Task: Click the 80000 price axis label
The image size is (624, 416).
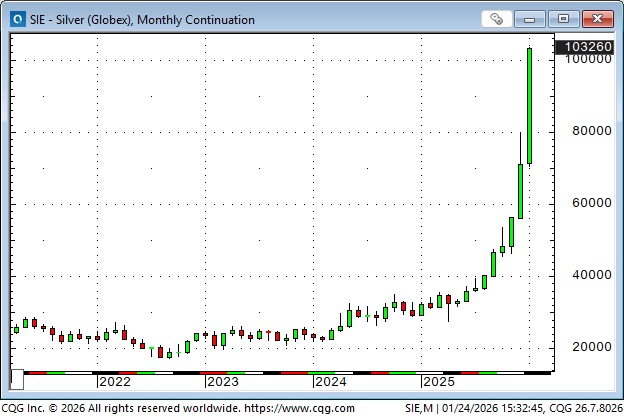Action: pyautogui.click(x=590, y=131)
